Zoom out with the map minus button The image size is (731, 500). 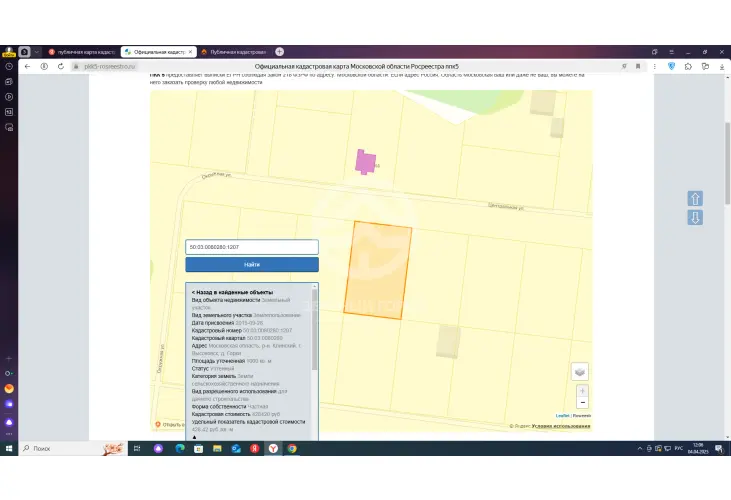click(x=582, y=403)
